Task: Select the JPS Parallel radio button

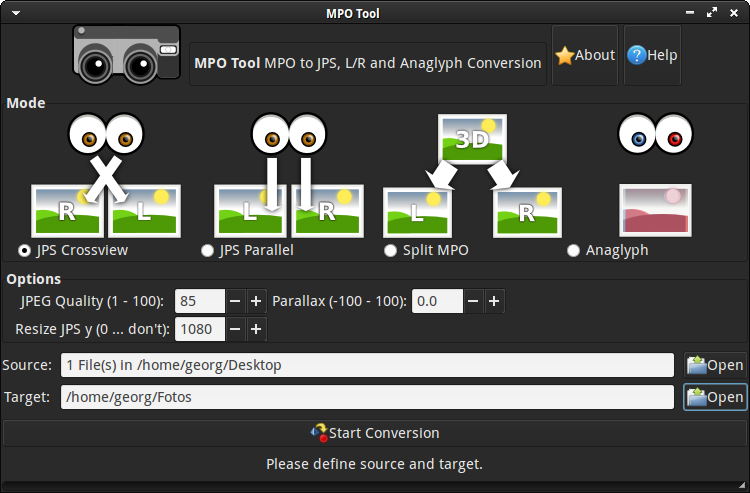Action: coord(208,250)
